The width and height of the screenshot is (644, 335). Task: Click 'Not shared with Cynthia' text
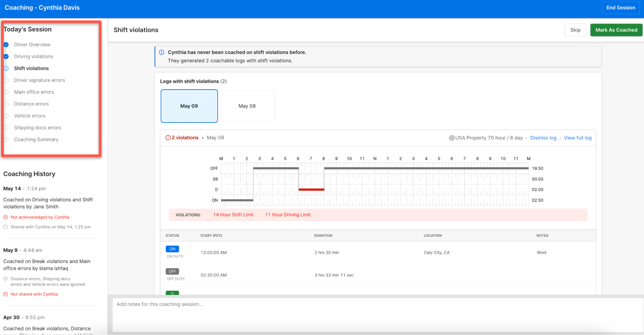pyautogui.click(x=34, y=294)
